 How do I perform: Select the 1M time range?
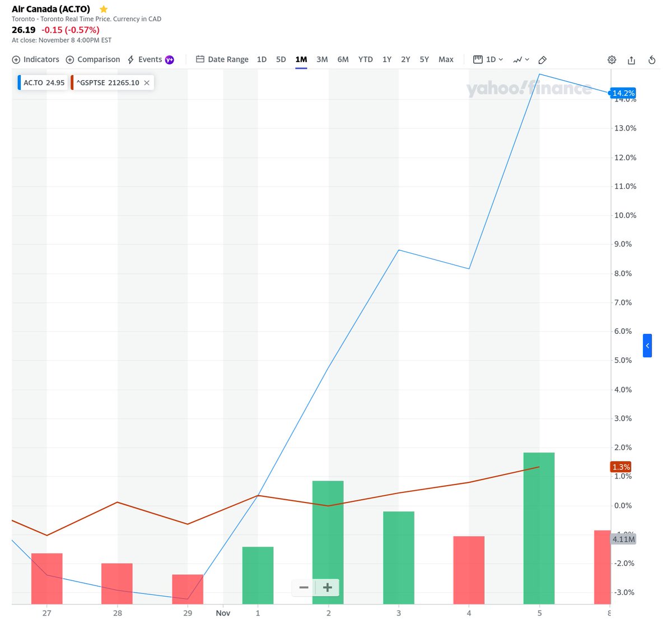tap(301, 59)
